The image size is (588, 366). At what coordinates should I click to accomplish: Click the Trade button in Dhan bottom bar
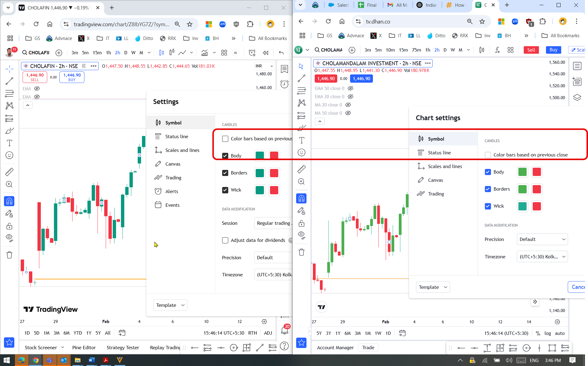point(368,347)
